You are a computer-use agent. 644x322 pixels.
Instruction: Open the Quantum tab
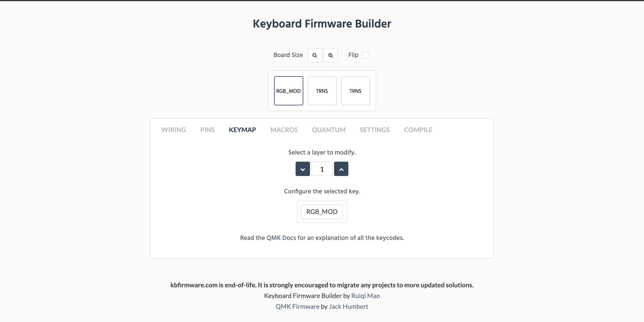pyautogui.click(x=328, y=130)
